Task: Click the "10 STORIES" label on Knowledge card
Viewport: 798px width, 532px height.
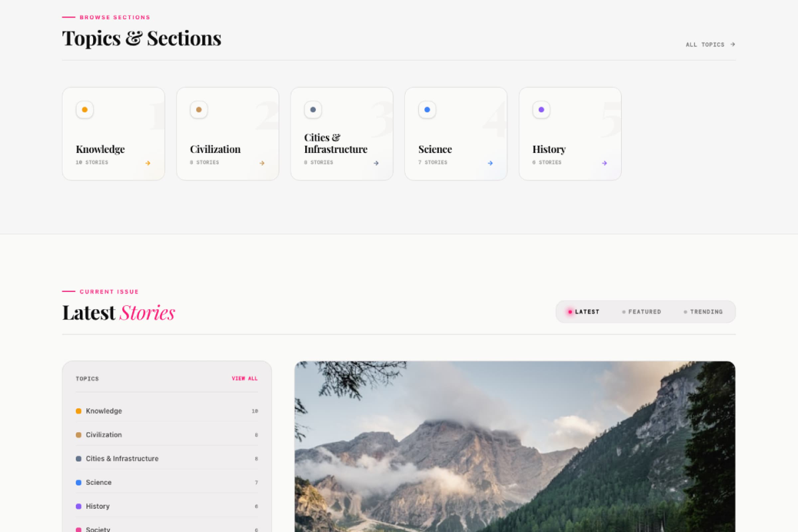Action: click(x=92, y=163)
